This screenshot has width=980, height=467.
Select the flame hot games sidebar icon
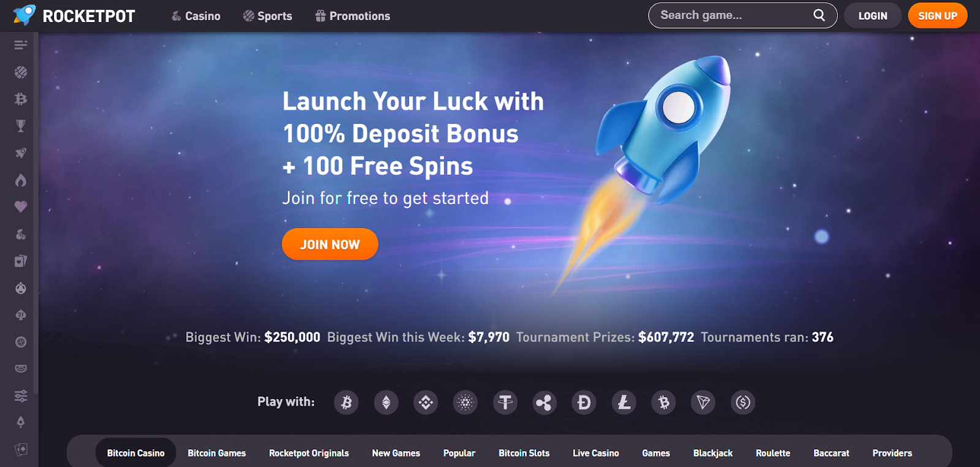[21, 180]
